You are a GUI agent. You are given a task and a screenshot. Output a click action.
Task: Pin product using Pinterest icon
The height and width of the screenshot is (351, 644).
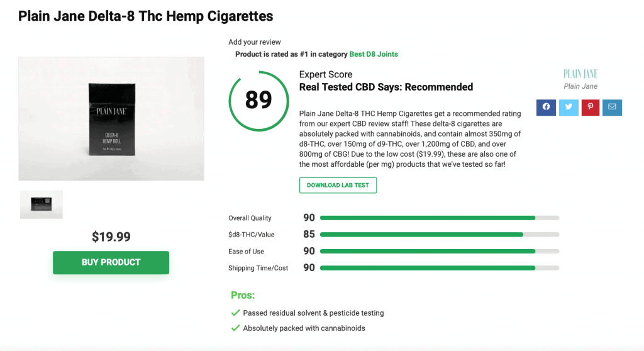[590, 108]
